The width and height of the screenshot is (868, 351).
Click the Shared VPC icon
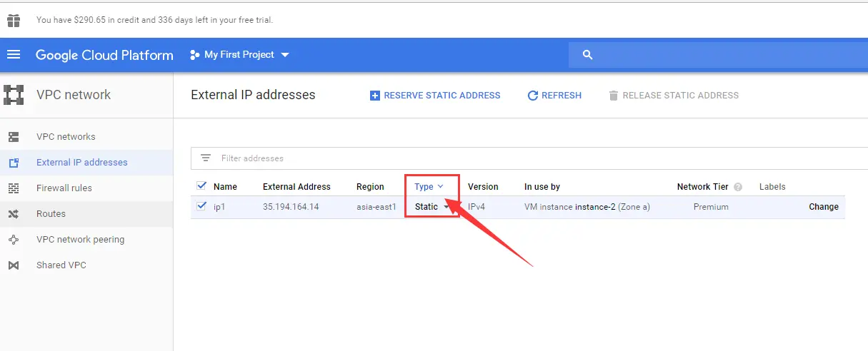pyautogui.click(x=14, y=265)
